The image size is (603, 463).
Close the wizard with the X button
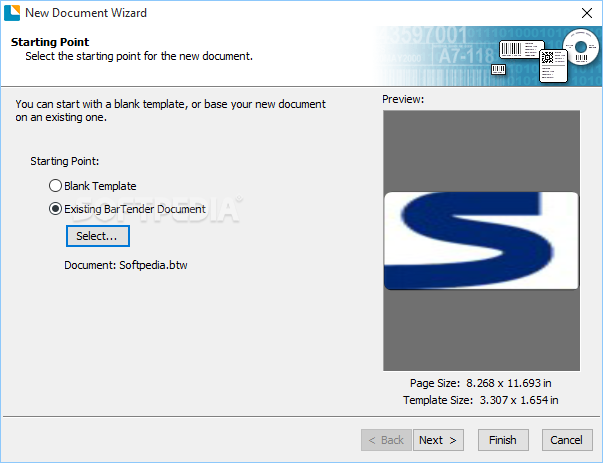[x=587, y=13]
